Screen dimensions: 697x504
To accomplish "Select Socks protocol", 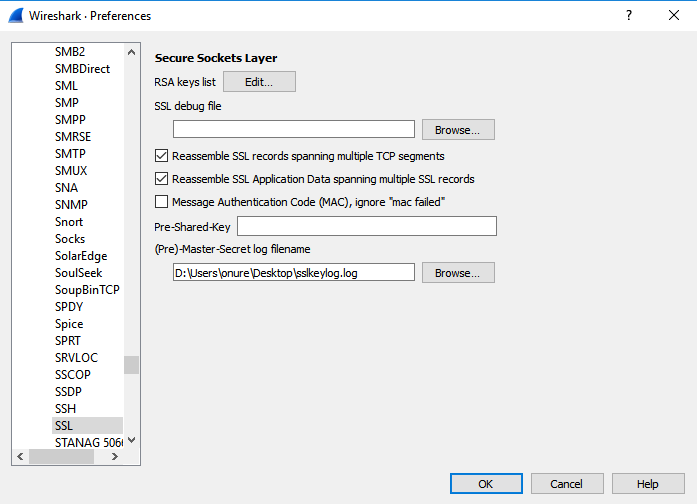I will (70, 239).
